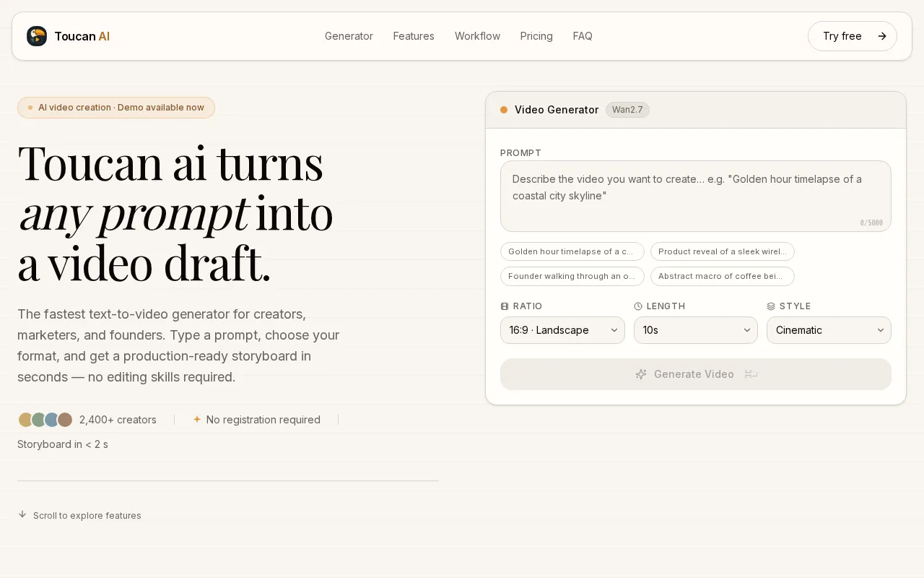The width and height of the screenshot is (924, 578).
Task: Navigate to the Pricing section
Action: click(x=536, y=36)
